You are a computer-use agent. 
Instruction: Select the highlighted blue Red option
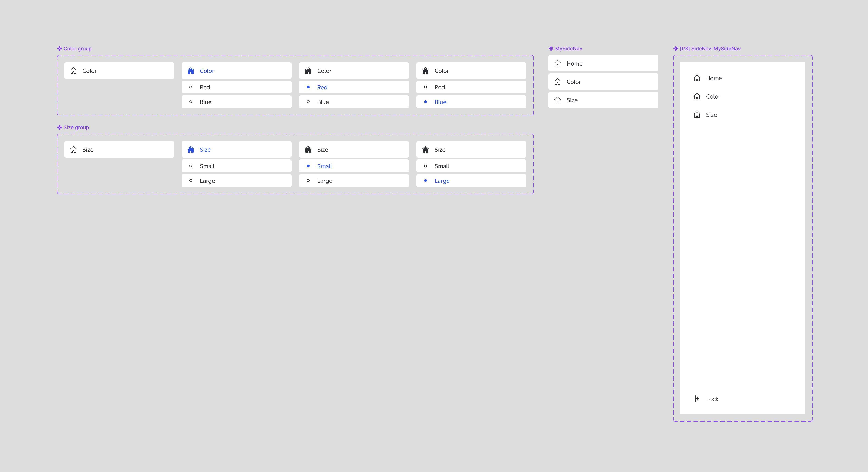322,87
